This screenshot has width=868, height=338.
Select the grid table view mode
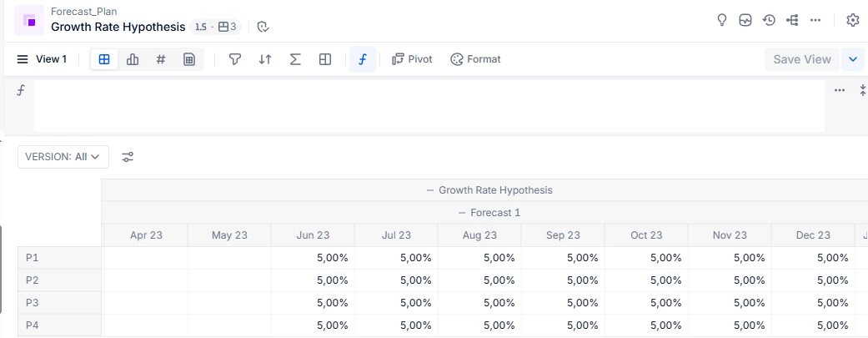pos(104,59)
